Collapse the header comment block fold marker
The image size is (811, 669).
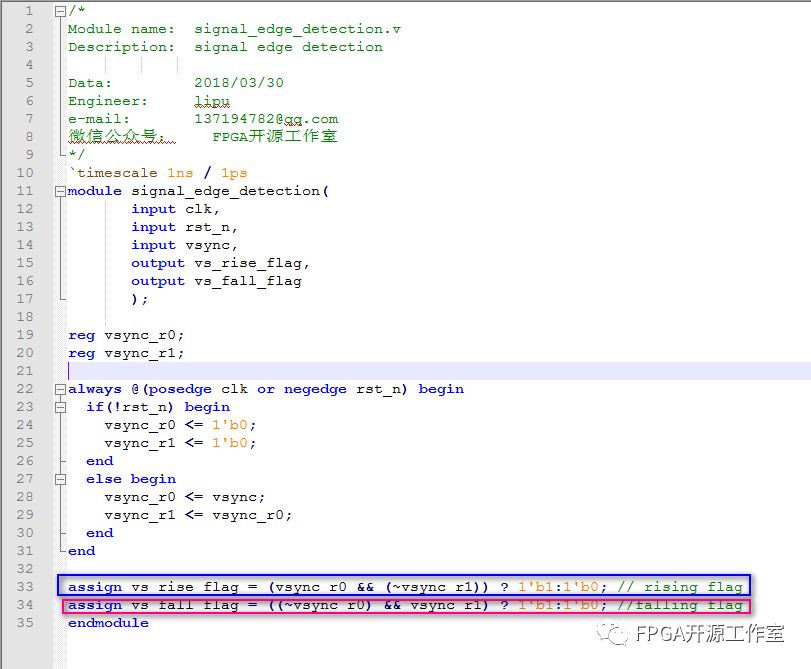pyautogui.click(x=61, y=11)
